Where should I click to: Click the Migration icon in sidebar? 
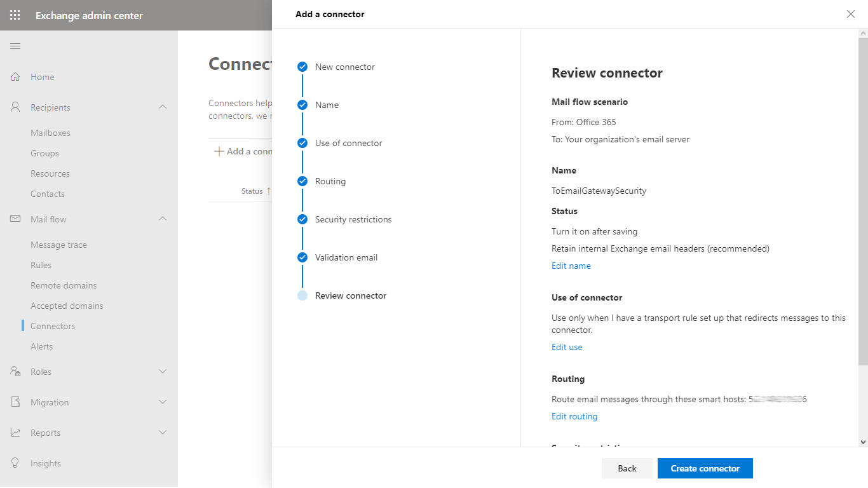tap(16, 402)
